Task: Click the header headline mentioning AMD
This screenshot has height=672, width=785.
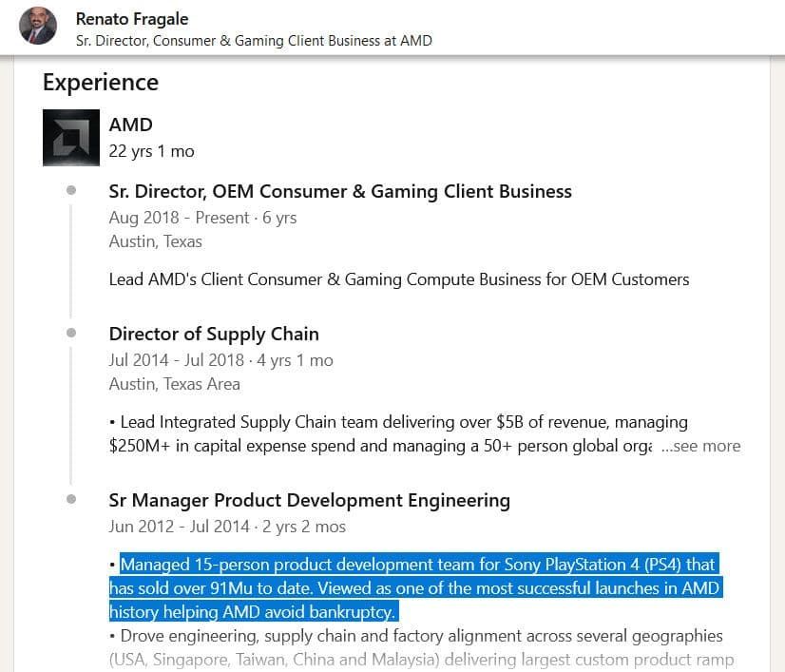Action: point(254,41)
